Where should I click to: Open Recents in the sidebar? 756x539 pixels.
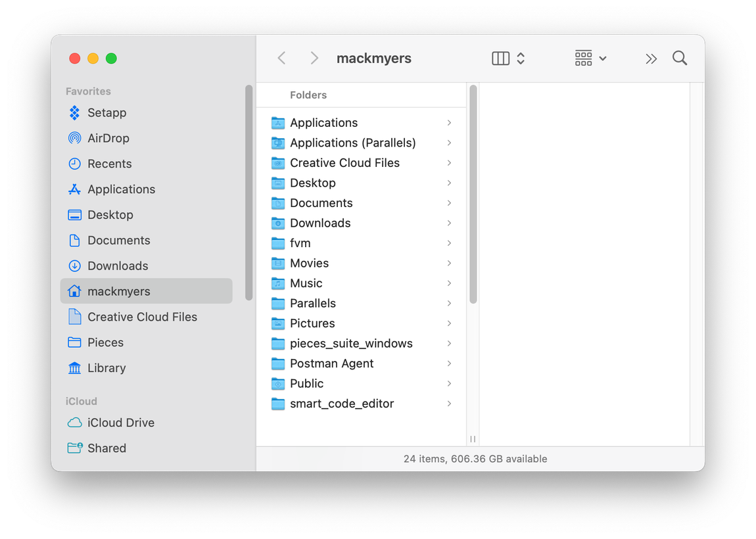point(109,164)
